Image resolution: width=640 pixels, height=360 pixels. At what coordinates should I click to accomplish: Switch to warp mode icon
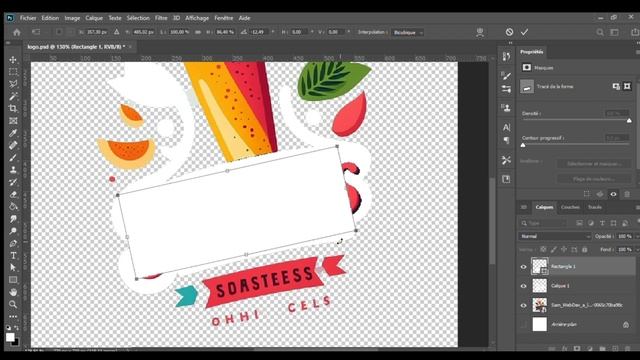tap(480, 32)
